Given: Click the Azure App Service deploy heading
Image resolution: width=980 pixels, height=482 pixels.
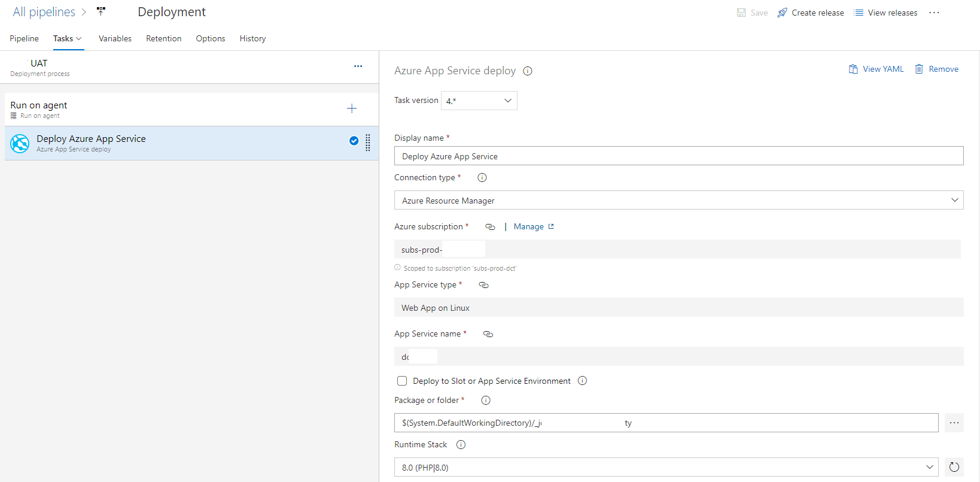Looking at the screenshot, I should [x=455, y=71].
